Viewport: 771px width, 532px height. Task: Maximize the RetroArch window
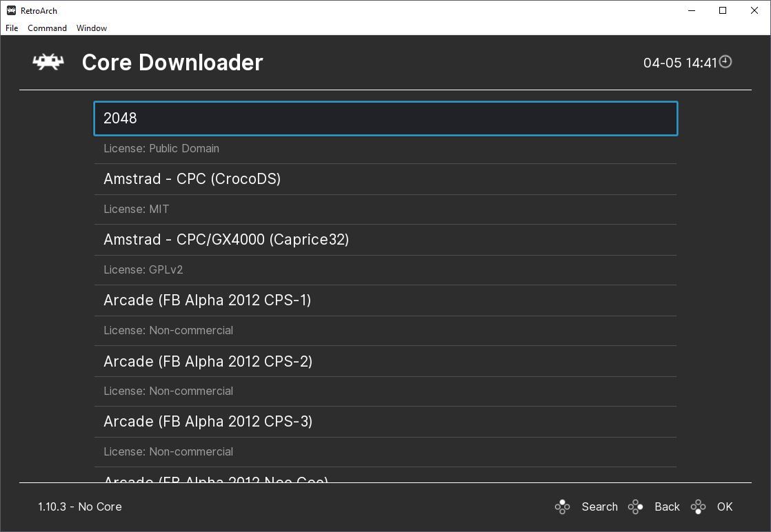pyautogui.click(x=723, y=10)
